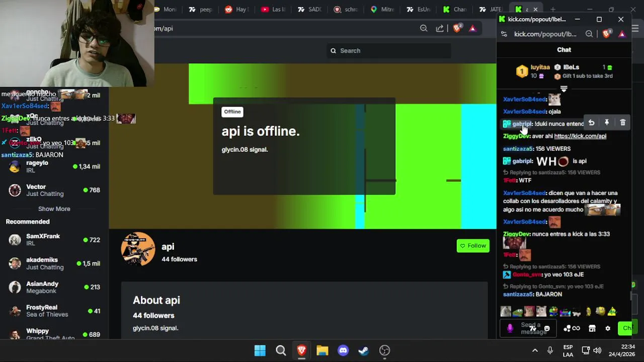The width and height of the screenshot is (644, 362).
Task: Open akademiks recommended channel
Action: point(54,263)
